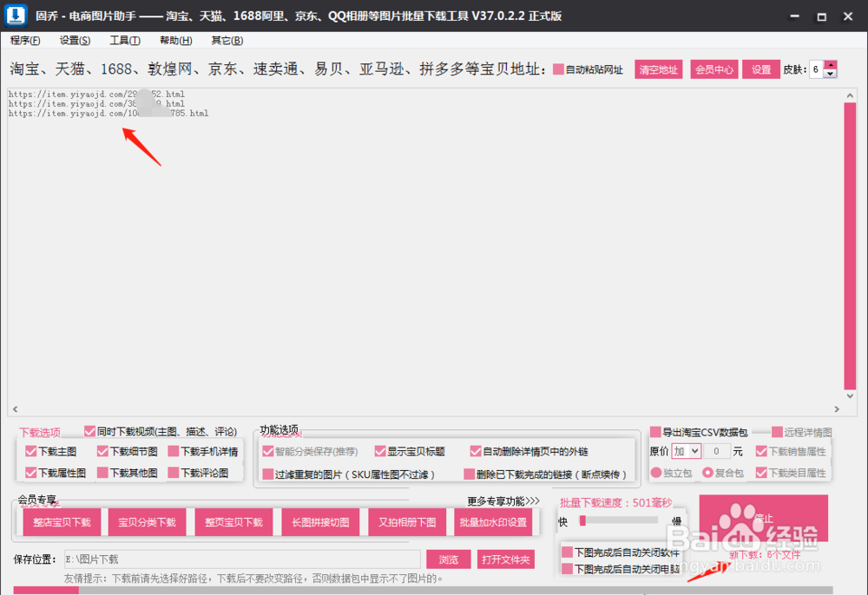Toggle 远程详情图 checkbox

(777, 431)
